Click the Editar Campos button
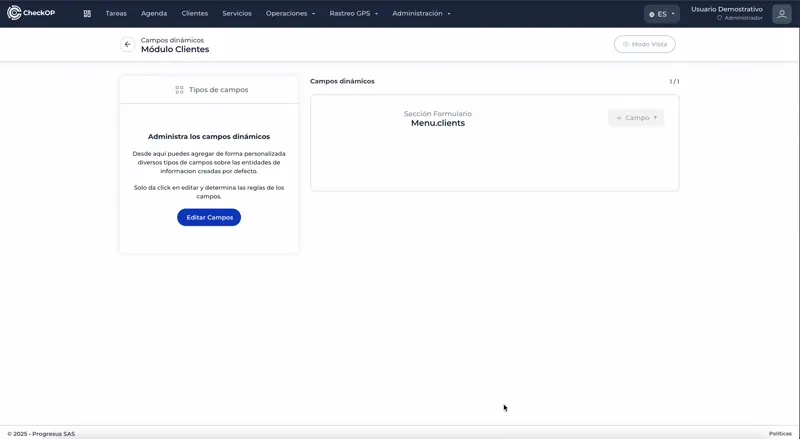Image resolution: width=800 pixels, height=439 pixels. pos(209,217)
